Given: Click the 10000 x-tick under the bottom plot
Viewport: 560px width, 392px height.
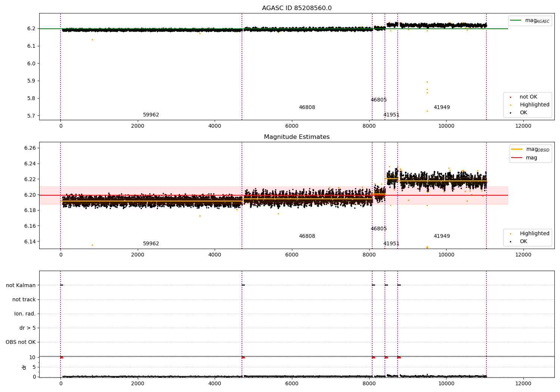Looking at the screenshot, I should (446, 384).
